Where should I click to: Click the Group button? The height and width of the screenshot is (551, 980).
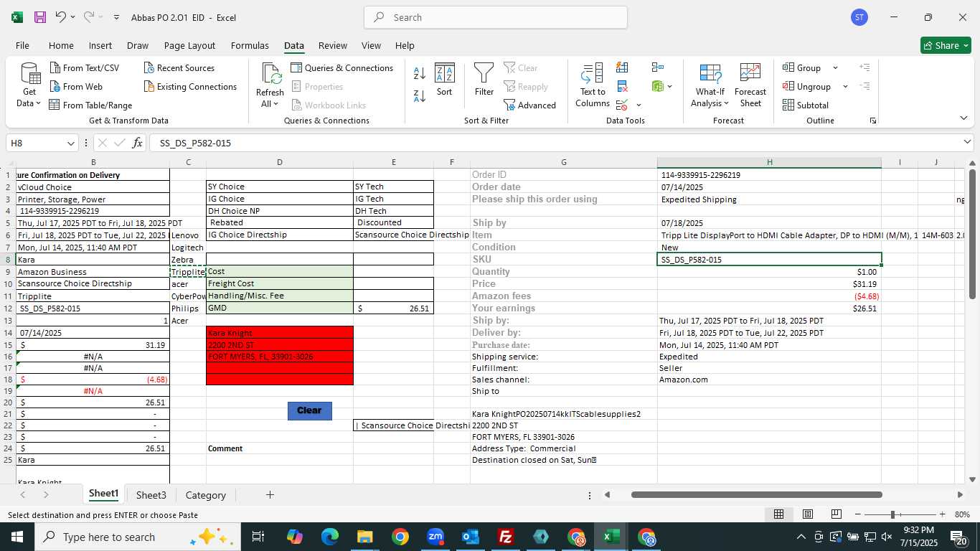[x=802, y=68]
